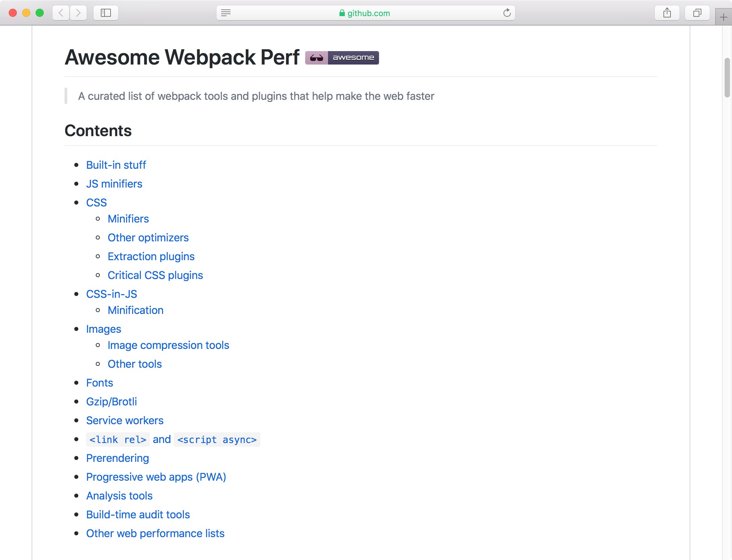This screenshot has height=560, width=732.
Task: Open the Built-in stuff link
Action: coord(116,165)
